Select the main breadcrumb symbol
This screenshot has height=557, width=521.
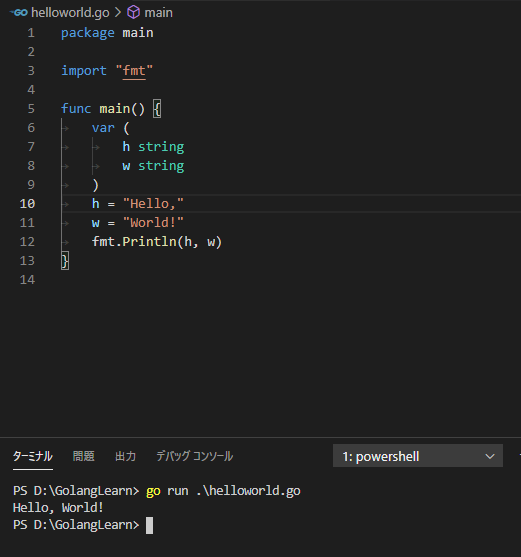[x=158, y=13]
